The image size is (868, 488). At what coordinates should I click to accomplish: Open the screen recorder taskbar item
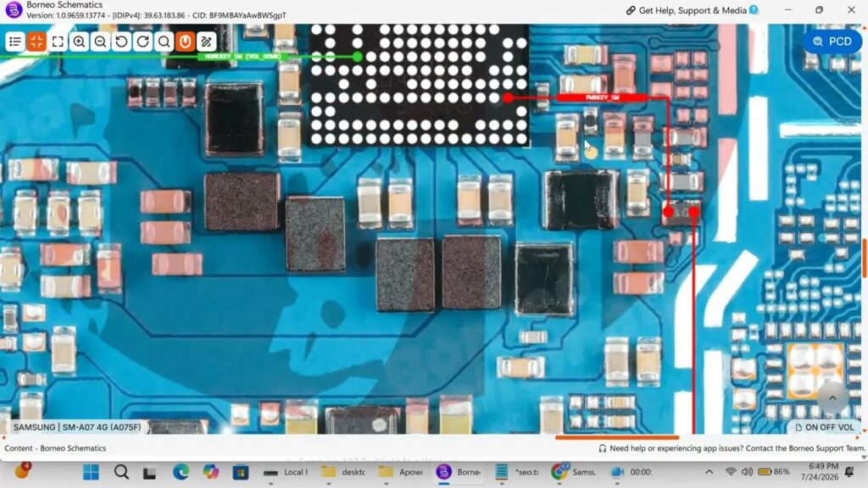631,472
